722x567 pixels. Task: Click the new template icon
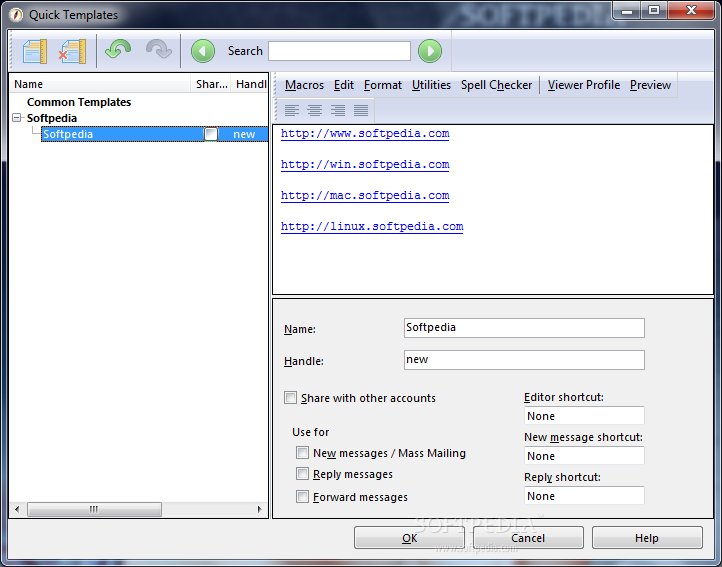tap(35, 51)
